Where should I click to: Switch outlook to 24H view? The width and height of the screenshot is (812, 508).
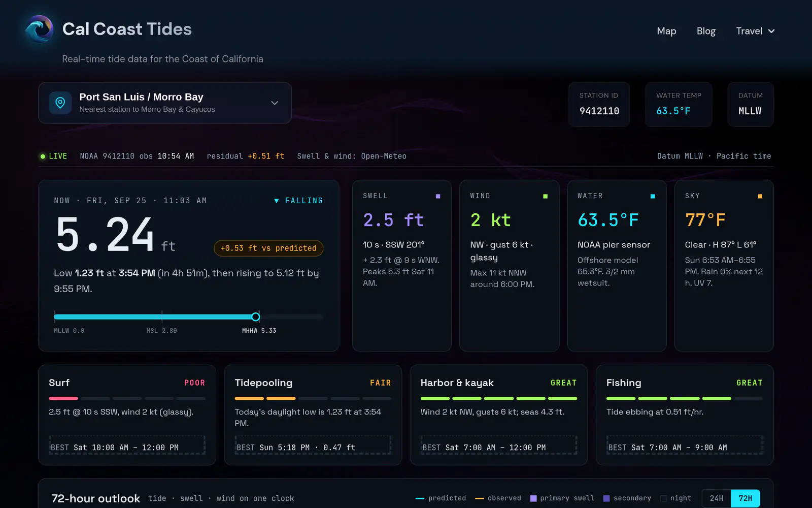[x=717, y=498]
